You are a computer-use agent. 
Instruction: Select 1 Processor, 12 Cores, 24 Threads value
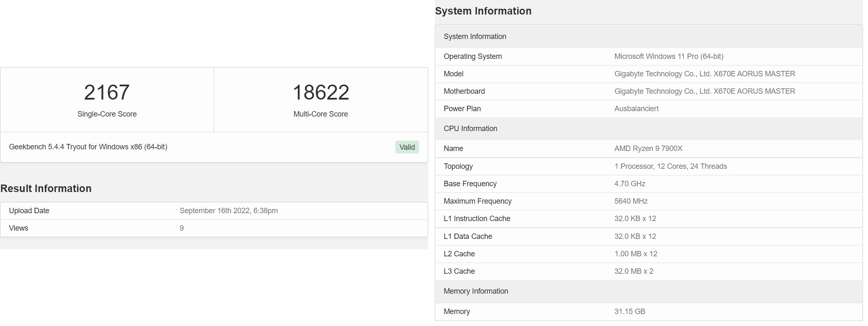tap(671, 166)
